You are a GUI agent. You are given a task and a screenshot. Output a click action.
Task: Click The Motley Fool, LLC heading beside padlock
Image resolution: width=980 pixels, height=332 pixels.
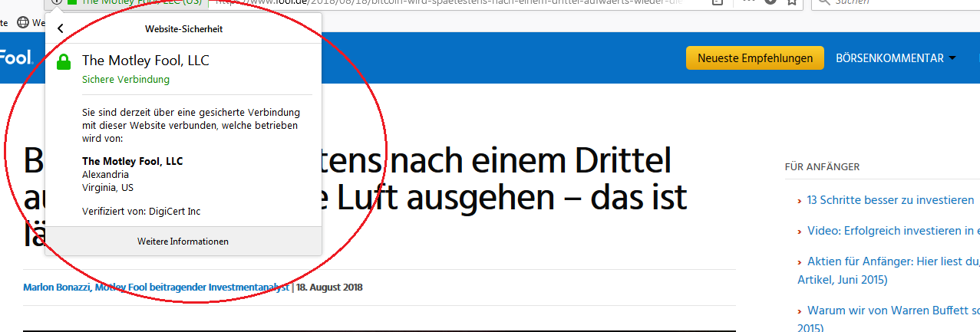tap(146, 61)
